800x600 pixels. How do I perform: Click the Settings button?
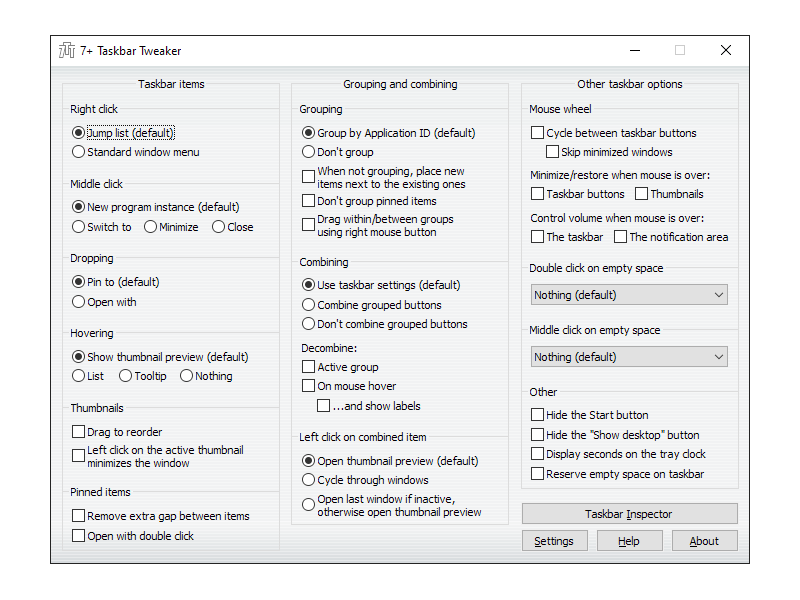click(x=554, y=541)
